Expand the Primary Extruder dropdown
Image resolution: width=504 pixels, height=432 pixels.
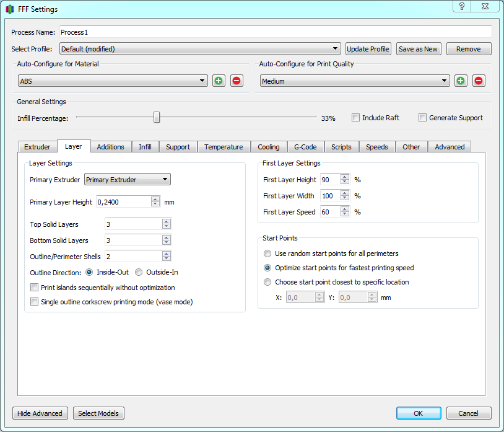tap(127, 180)
